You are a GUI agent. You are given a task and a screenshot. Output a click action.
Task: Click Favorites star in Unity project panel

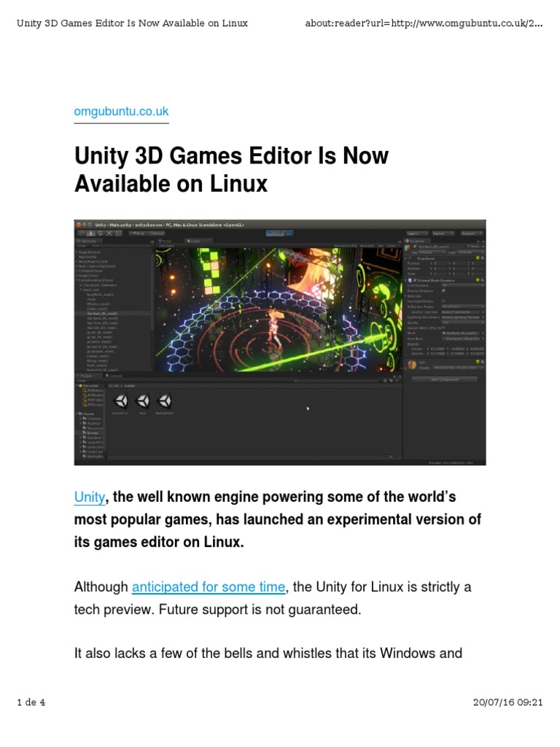click(x=80, y=385)
